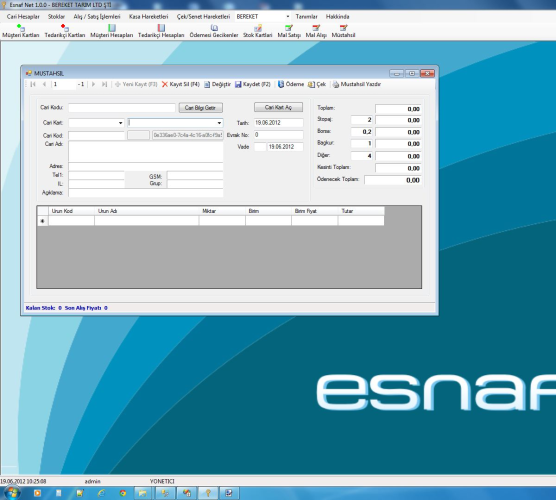This screenshot has width=556, height=500.
Task: Focus the İL input field
Action: coord(96,184)
